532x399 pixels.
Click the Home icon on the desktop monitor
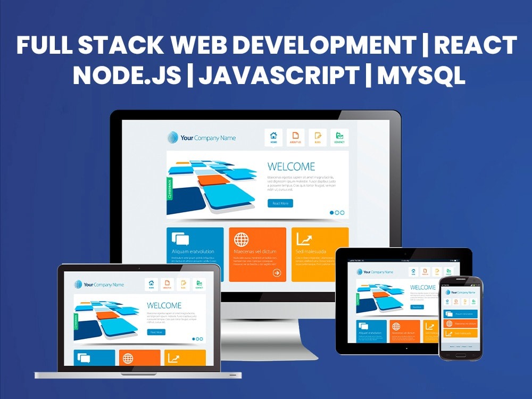(x=273, y=137)
